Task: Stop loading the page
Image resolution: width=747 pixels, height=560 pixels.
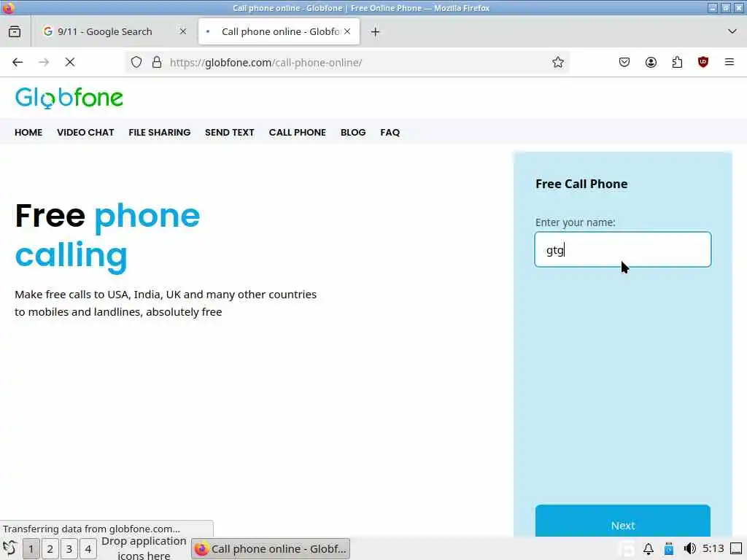Action: click(x=70, y=62)
